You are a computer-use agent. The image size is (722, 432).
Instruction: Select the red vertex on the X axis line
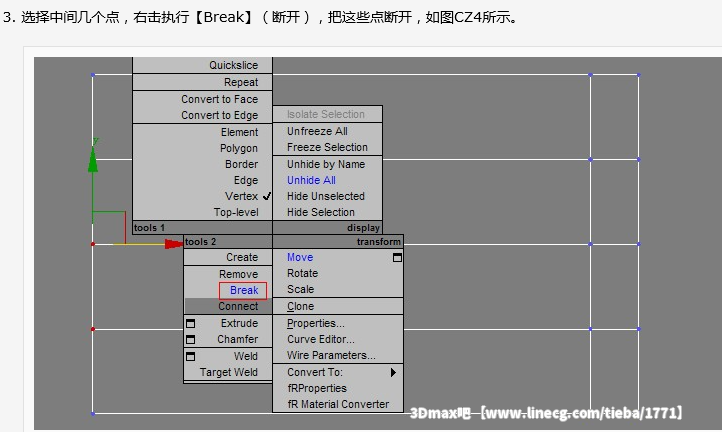(x=93, y=244)
